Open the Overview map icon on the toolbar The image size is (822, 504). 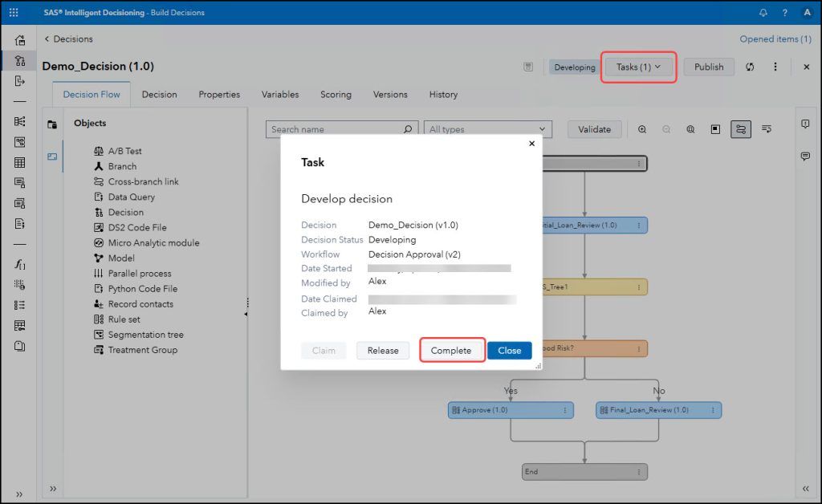[x=714, y=128]
